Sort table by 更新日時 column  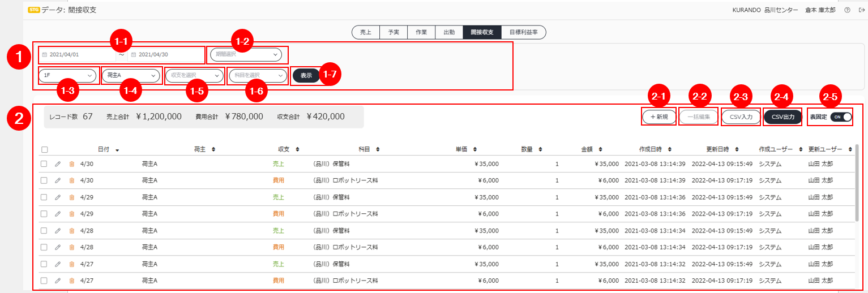737,149
